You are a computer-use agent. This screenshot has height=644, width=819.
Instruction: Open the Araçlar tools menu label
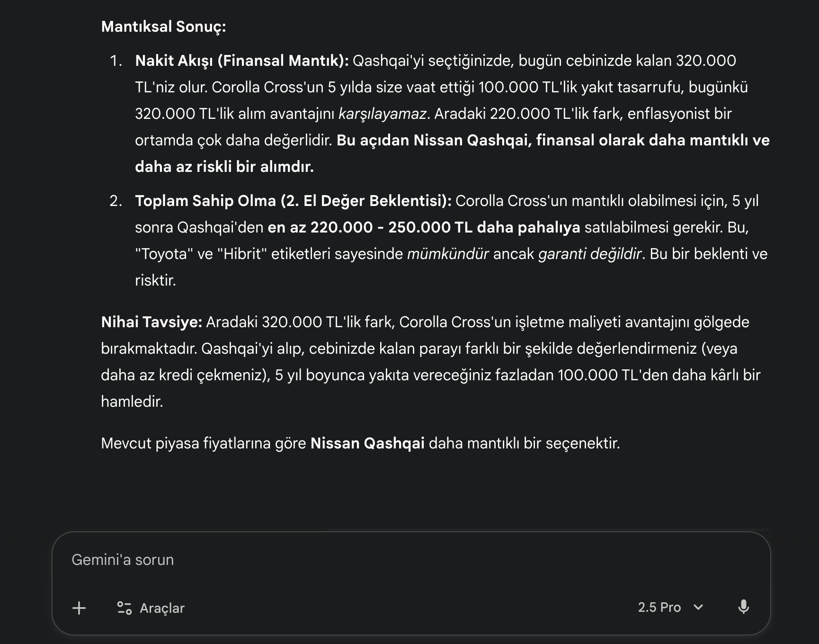coord(162,608)
